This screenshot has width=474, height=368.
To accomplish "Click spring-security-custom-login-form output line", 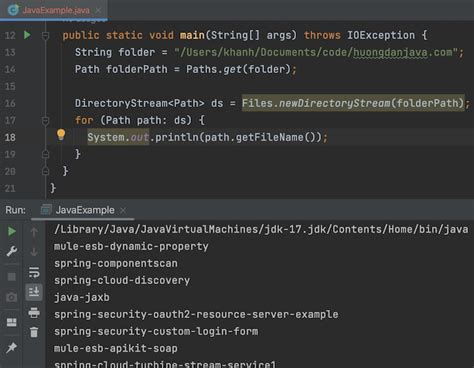I will coord(156,331).
